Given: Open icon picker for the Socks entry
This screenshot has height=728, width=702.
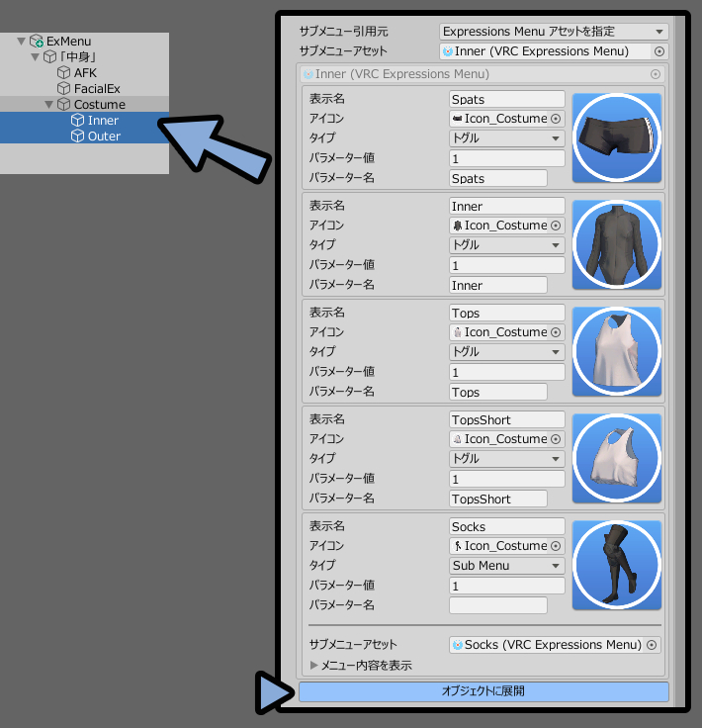Looking at the screenshot, I should point(556,546).
